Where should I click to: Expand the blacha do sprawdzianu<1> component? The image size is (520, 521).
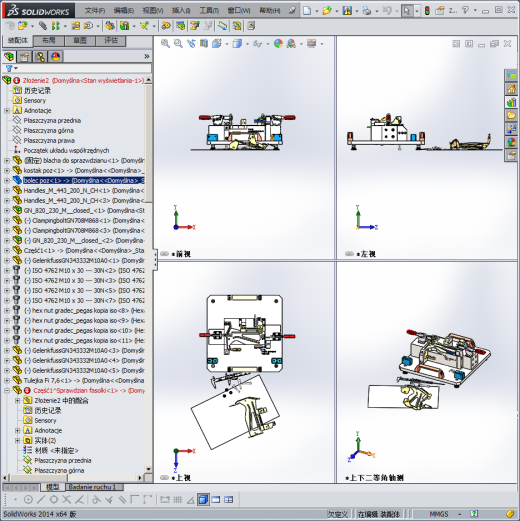[7, 161]
